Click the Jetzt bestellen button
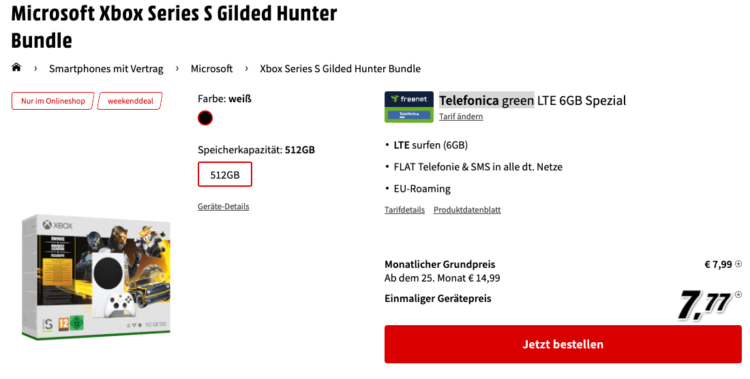The width and height of the screenshot is (750, 379). coord(563,344)
